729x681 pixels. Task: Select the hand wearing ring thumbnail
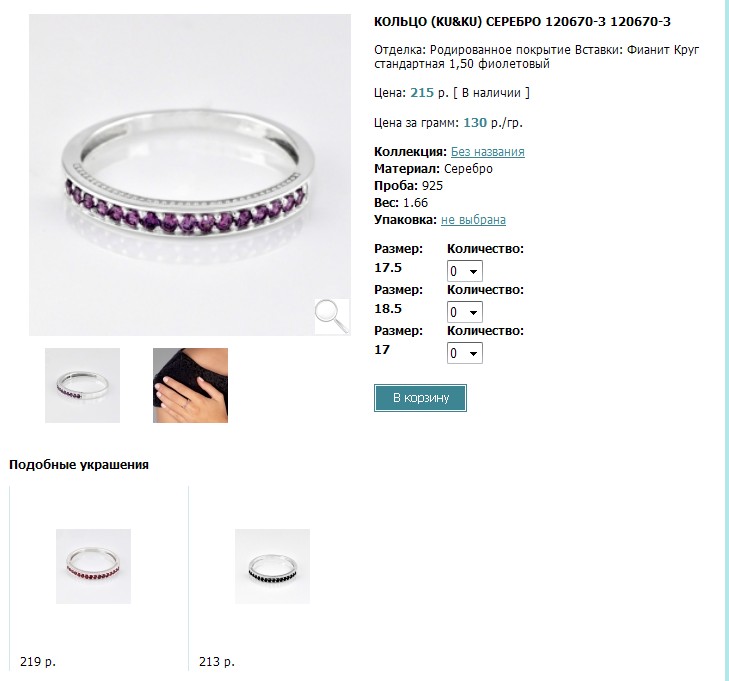[191, 385]
